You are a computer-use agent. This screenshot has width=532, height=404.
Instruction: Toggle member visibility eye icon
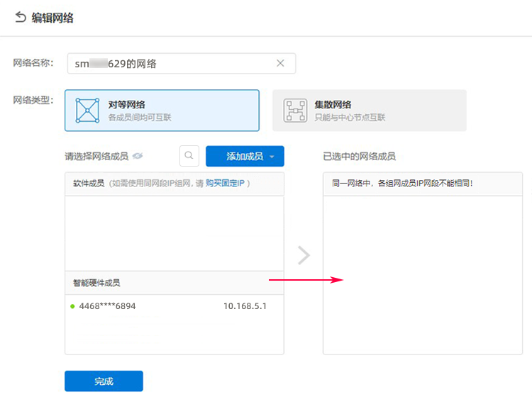(x=138, y=156)
